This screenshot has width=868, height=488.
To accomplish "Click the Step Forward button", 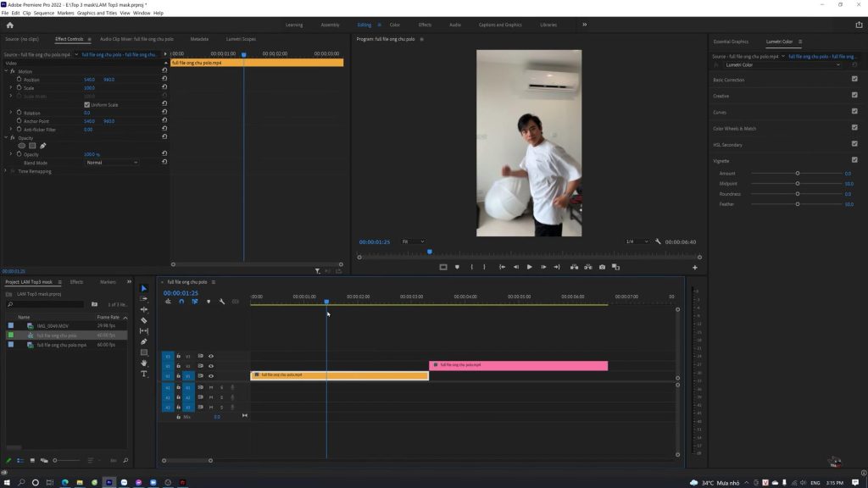I will [x=543, y=267].
